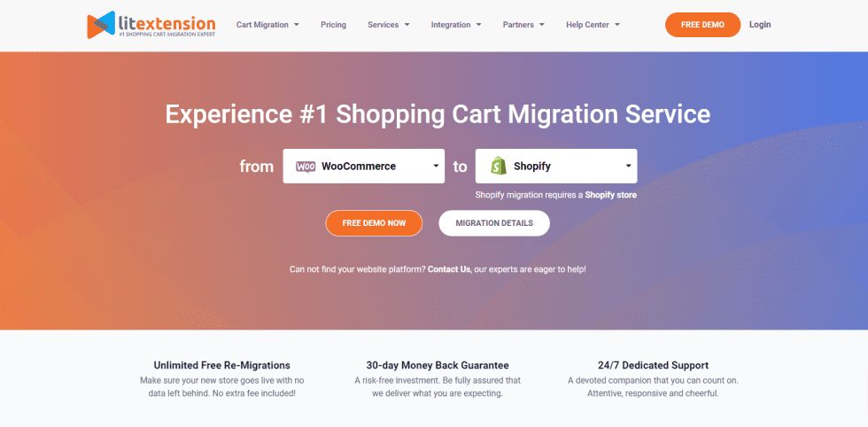Screen dimensions: 868x427
Task: Click the MIGRATION DETAILS button
Action: 494,223
